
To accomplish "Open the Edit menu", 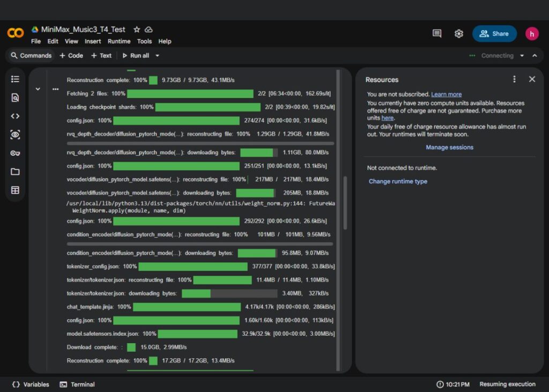I will [53, 41].
